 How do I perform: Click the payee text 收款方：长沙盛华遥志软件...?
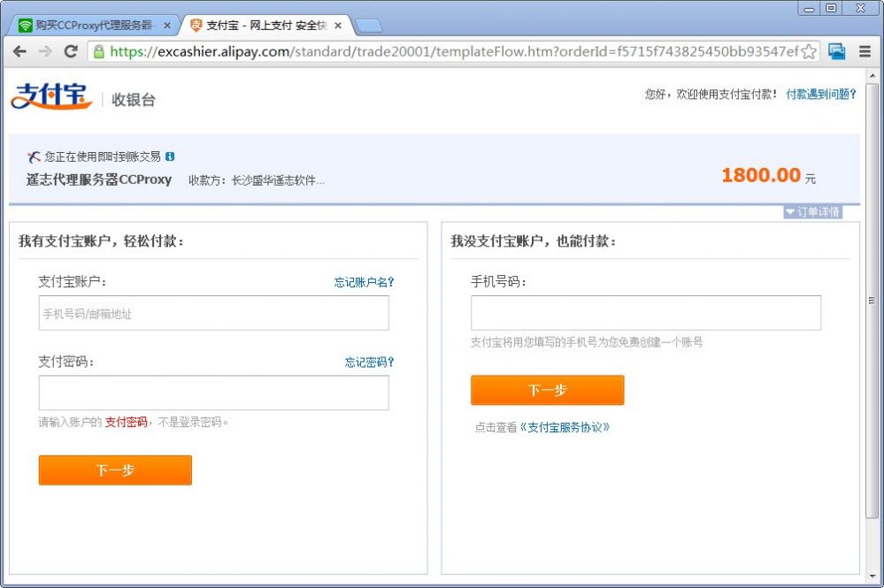pyautogui.click(x=257, y=180)
